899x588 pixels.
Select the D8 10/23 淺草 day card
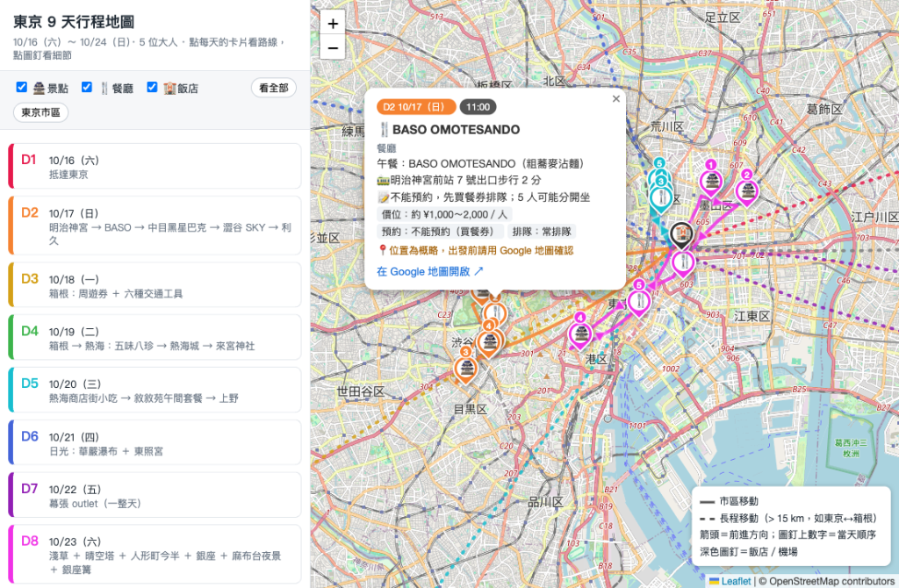coord(155,554)
